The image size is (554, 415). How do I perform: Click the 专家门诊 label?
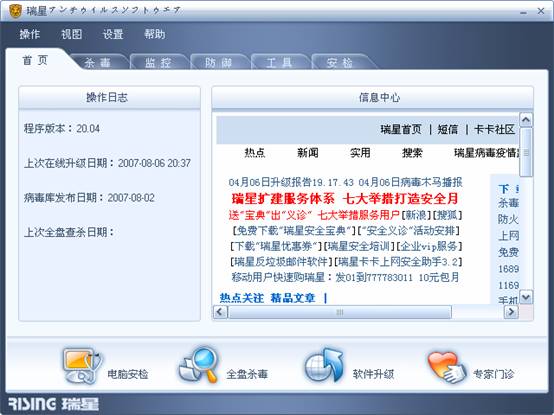tap(493, 374)
